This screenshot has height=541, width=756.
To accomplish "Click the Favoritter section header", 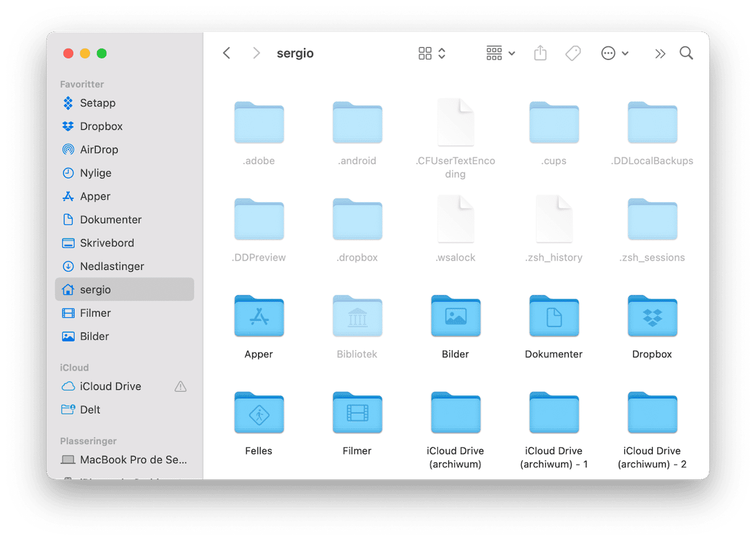I will [82, 84].
